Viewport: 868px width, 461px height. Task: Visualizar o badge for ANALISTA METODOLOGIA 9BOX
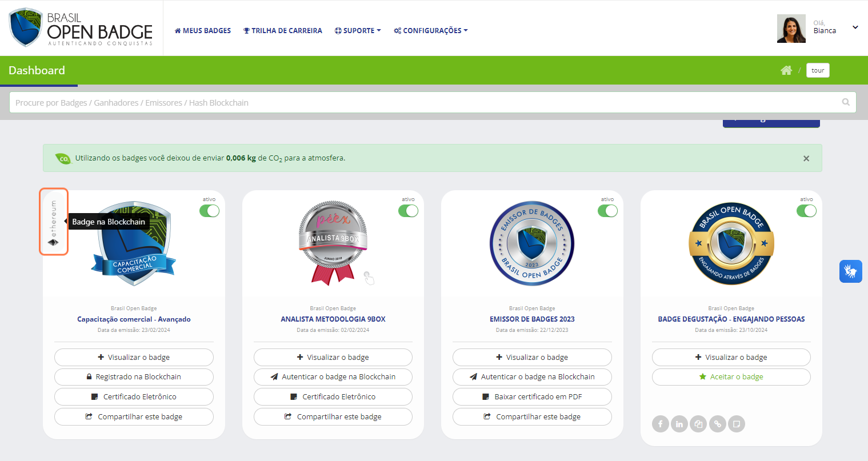point(333,357)
